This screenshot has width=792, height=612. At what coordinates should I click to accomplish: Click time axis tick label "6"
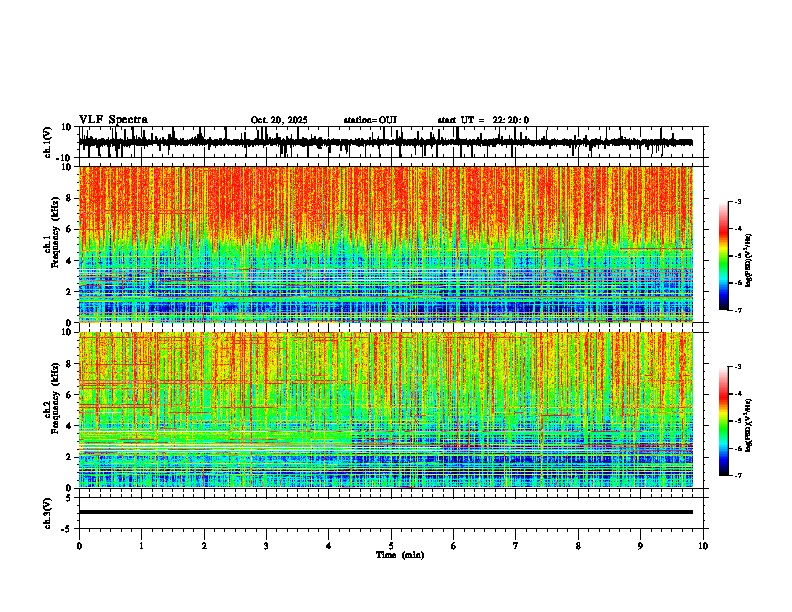(454, 546)
